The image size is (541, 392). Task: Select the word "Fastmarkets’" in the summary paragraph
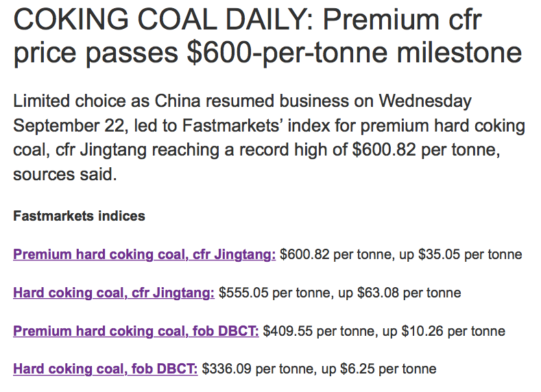tap(232, 126)
